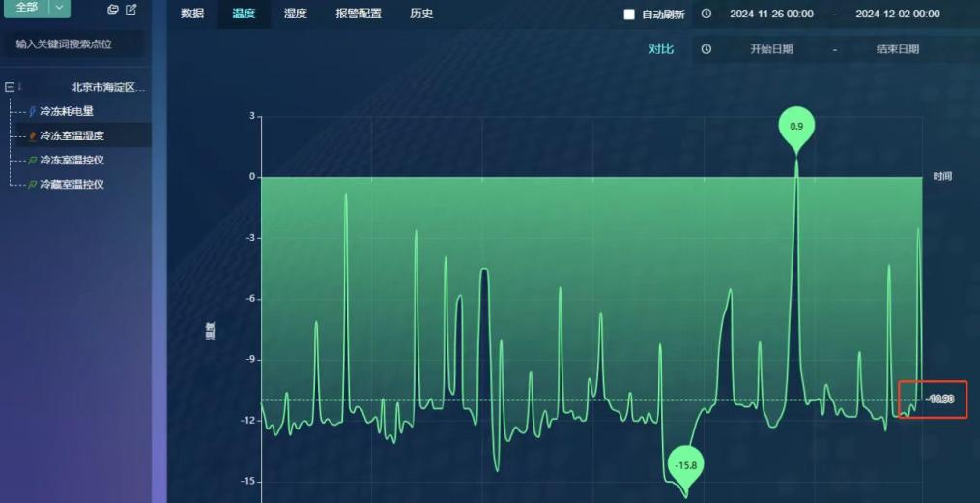Switch to the 湿度 tab

(295, 14)
